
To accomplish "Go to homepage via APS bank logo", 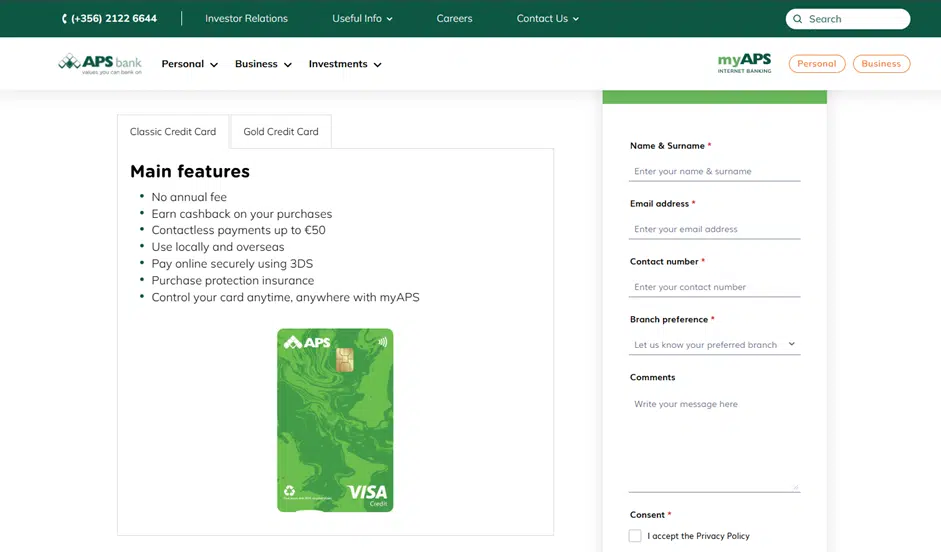I will click(x=100, y=64).
